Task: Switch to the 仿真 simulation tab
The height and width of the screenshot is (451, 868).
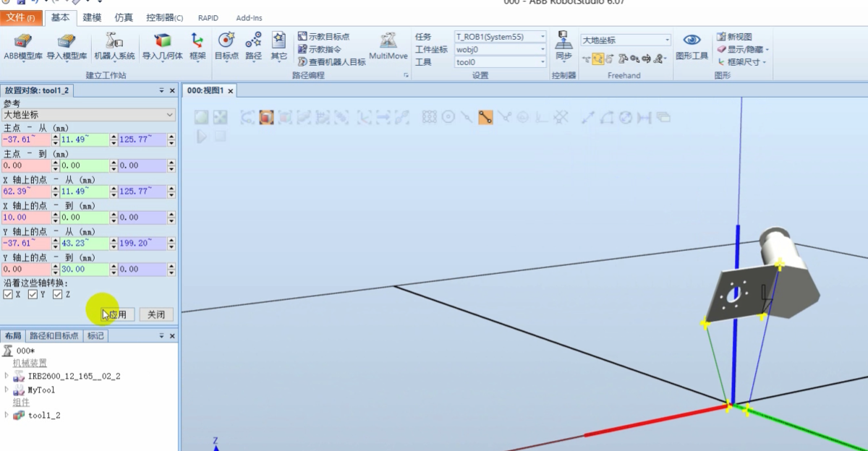Action: coord(124,17)
